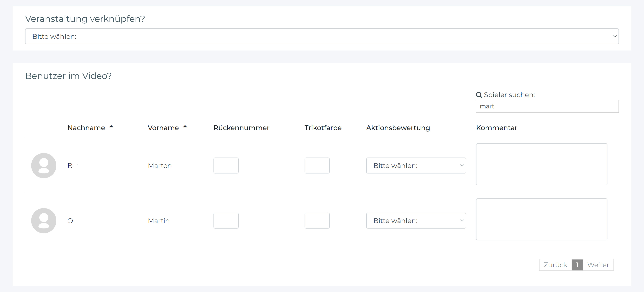
Task: Click the last name initial B
Action: (70, 166)
